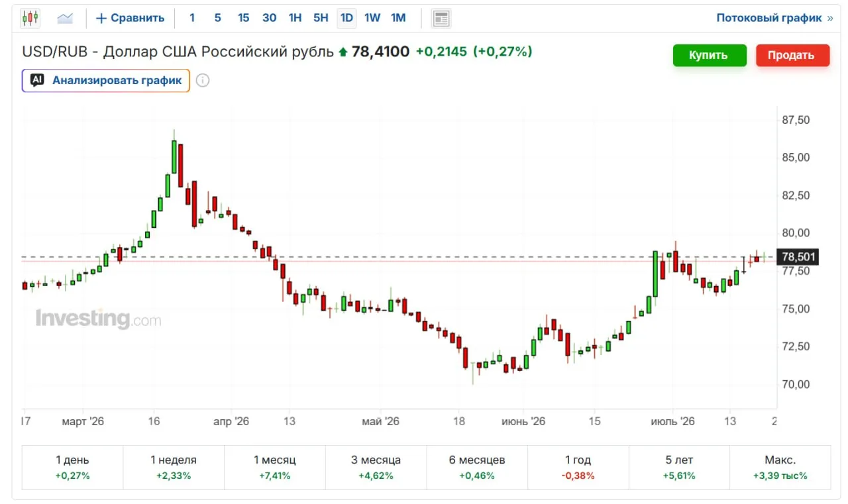Open the news layout icon in toolbar

[441, 18]
